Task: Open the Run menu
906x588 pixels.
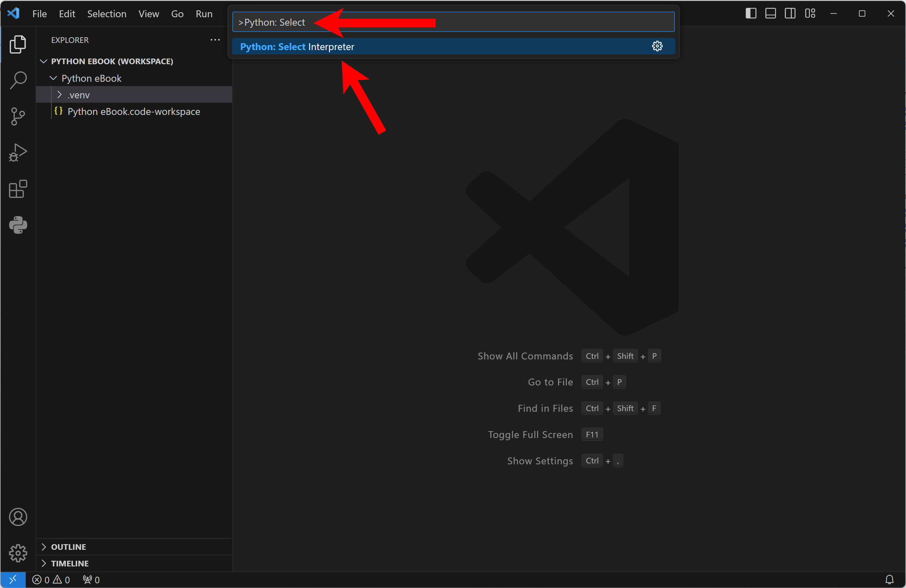Action: coord(204,14)
